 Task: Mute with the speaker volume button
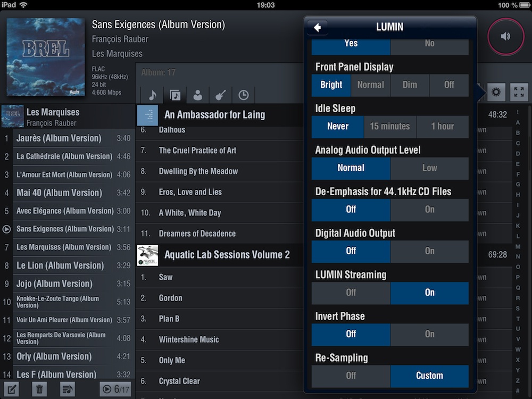505,36
